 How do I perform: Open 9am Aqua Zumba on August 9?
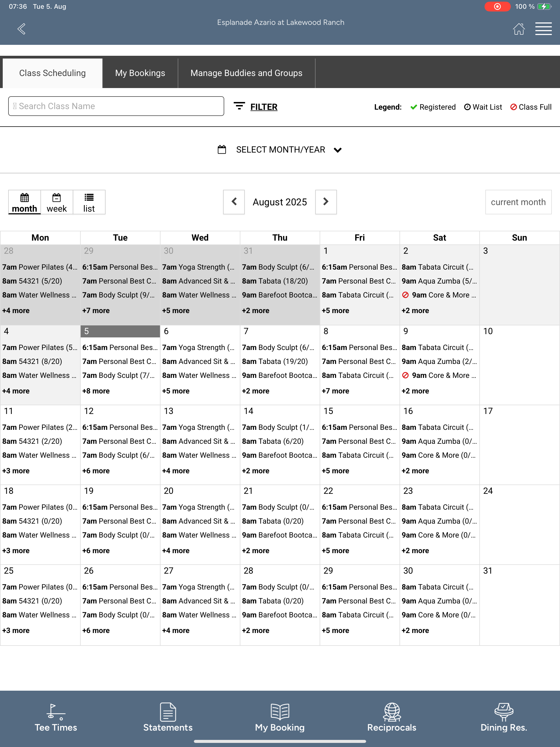click(x=439, y=361)
